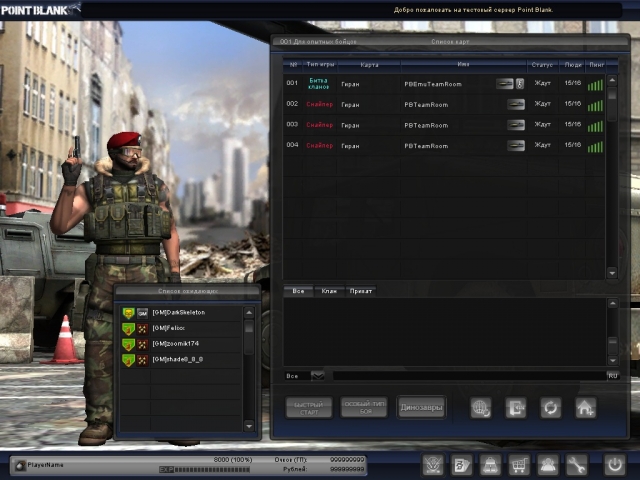Switch to the Приват chat tab
This screenshot has width=640, height=480.
point(361,291)
